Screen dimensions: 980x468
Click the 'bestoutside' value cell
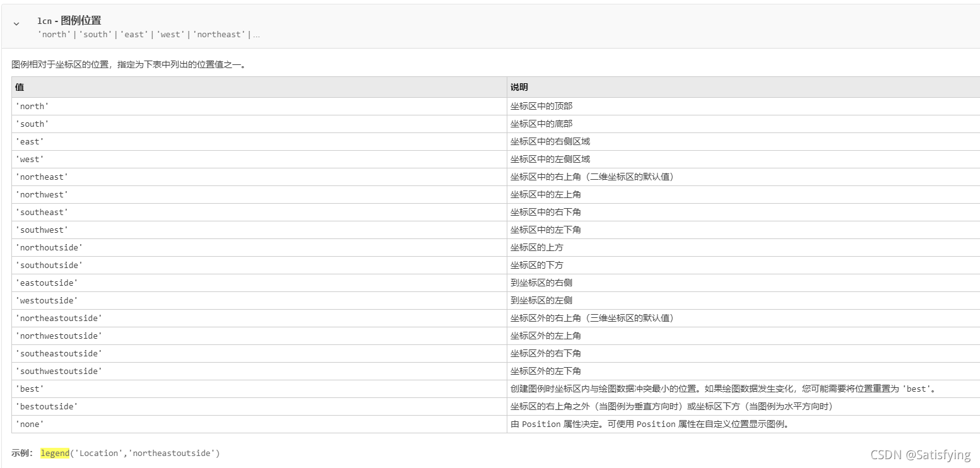tap(47, 406)
